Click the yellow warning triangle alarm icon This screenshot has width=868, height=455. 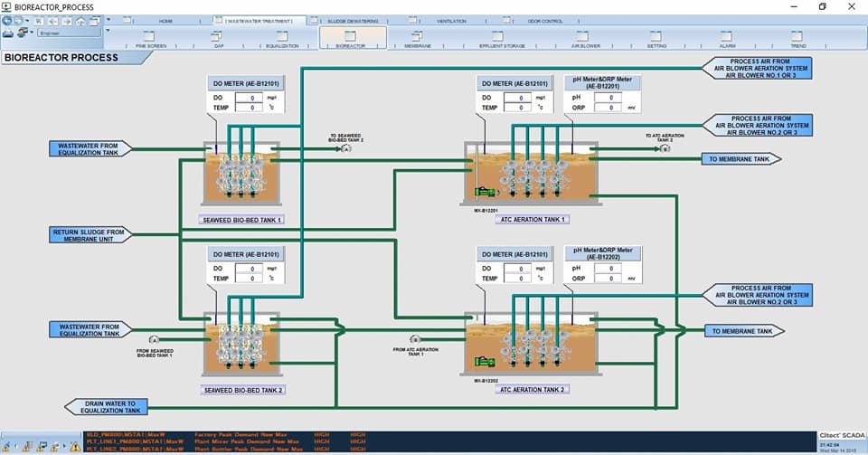[x=75, y=446]
